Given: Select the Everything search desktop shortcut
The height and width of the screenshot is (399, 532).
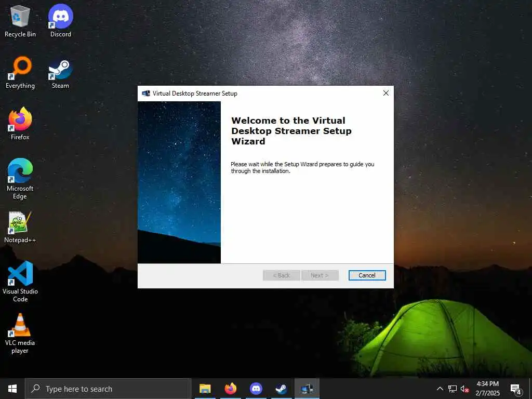Looking at the screenshot, I should [20, 73].
